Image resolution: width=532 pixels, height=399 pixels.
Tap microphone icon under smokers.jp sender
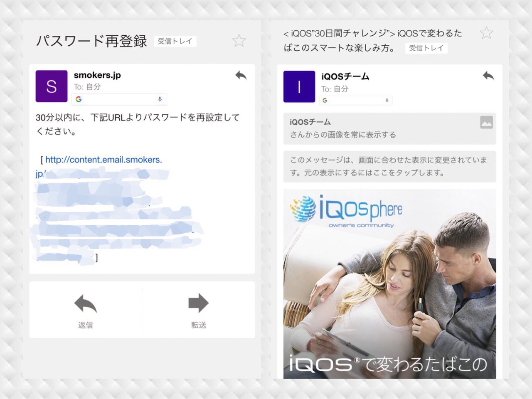(x=160, y=99)
